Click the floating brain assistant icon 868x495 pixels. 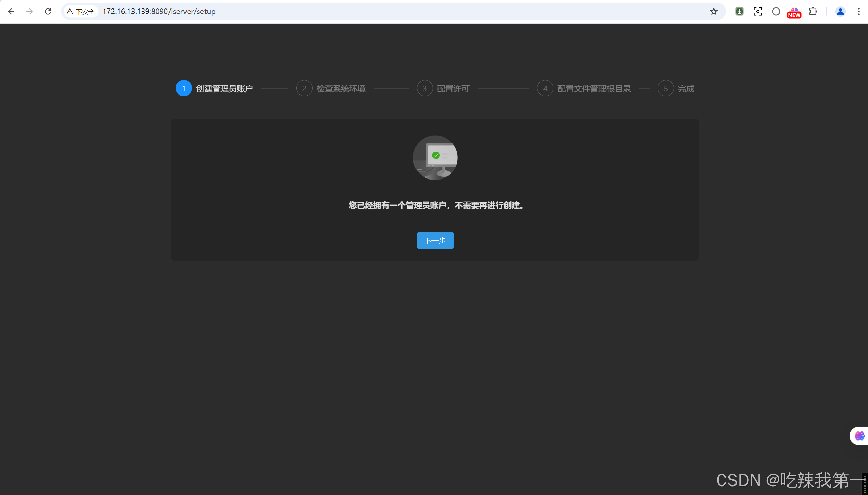click(x=860, y=436)
